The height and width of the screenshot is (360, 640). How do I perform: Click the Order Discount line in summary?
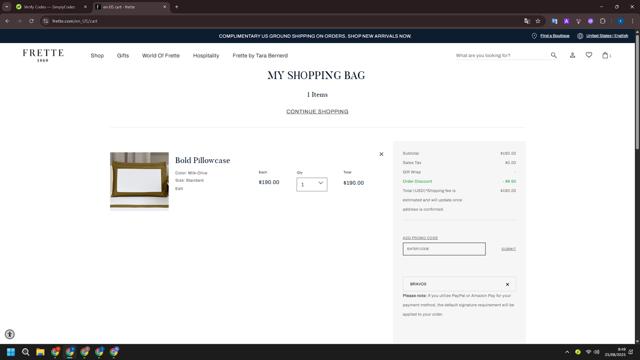tap(459, 181)
